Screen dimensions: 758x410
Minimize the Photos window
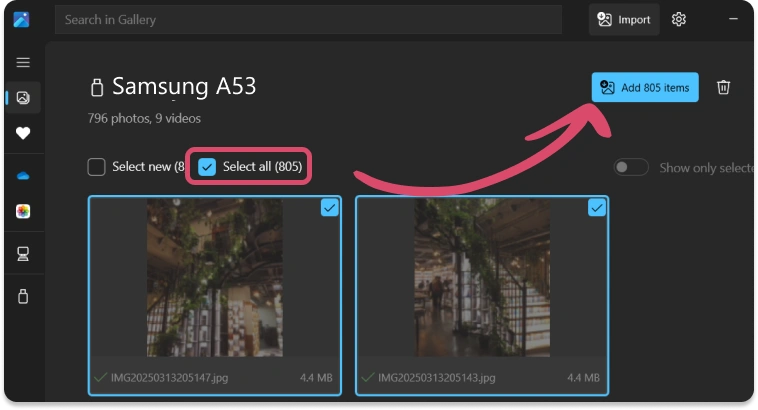click(x=733, y=19)
